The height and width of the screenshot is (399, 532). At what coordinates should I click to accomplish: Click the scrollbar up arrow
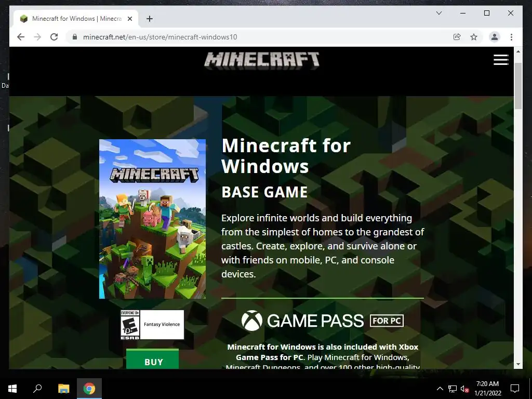[518, 51]
